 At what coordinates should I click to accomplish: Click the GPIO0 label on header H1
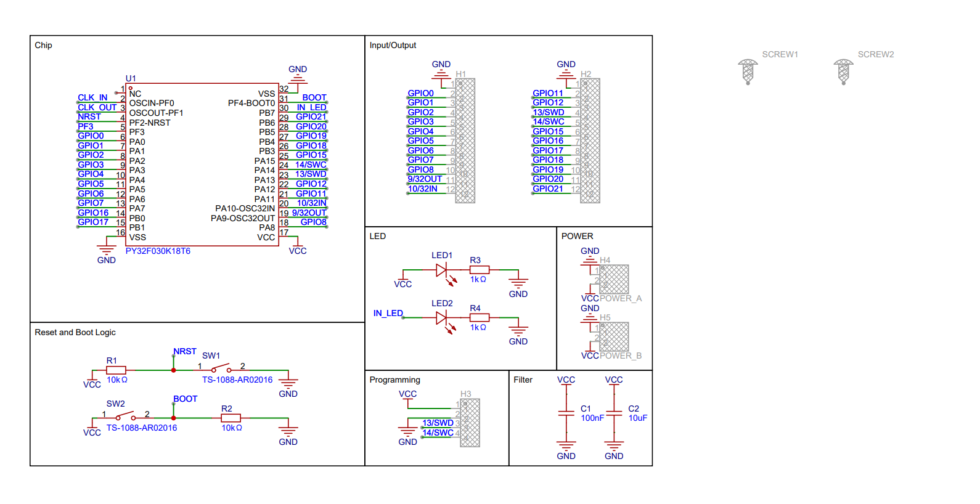click(x=420, y=93)
